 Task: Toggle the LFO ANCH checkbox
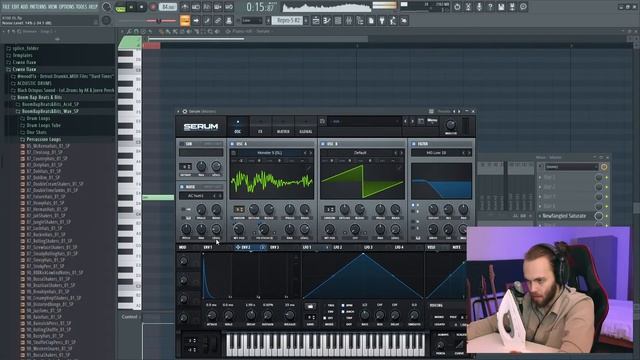343,311
